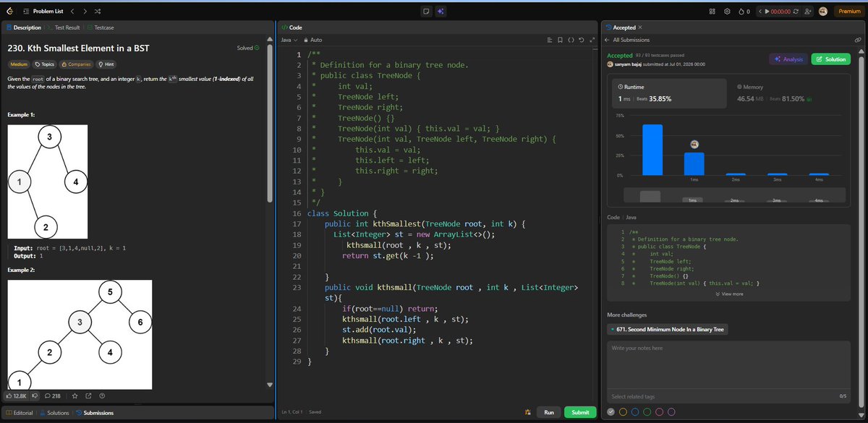Click the Select related tags field

(x=720, y=396)
